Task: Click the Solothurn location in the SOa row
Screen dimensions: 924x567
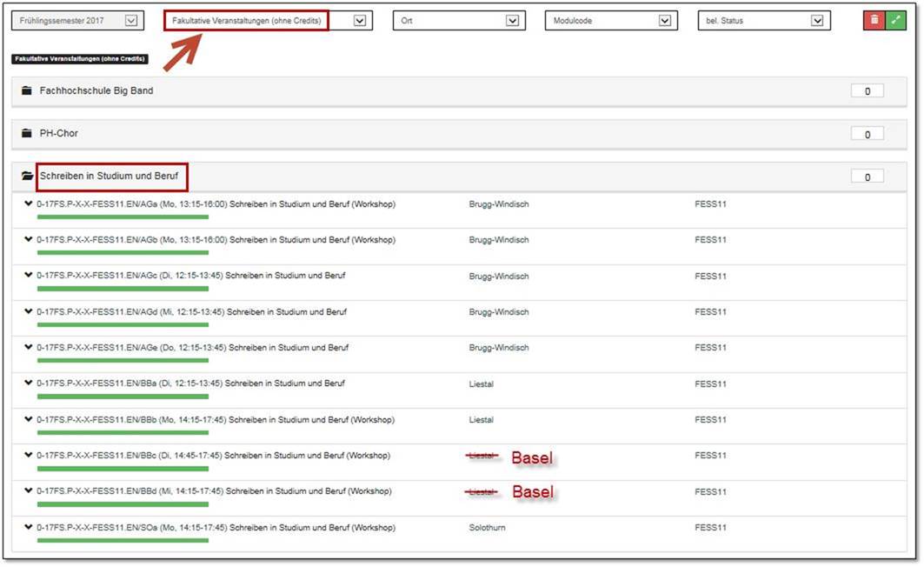Action: [x=487, y=528]
